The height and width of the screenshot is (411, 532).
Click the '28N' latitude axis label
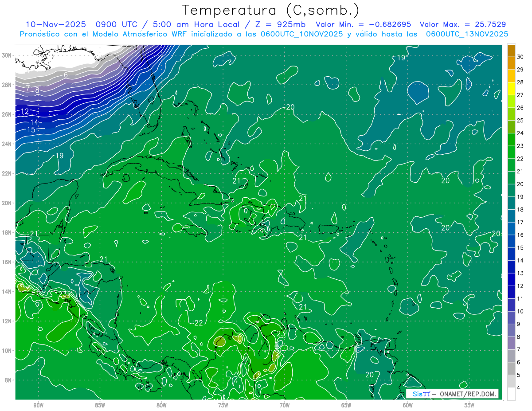tap(7, 85)
